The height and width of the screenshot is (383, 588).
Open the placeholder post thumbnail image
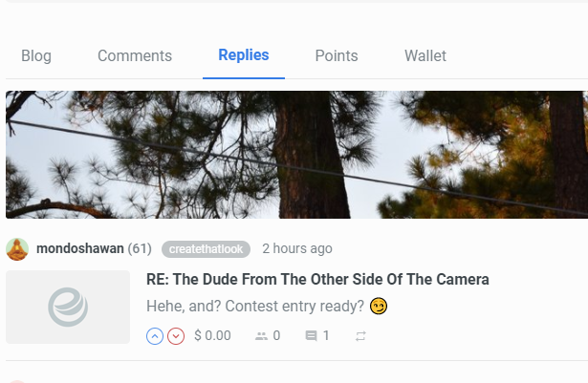(x=68, y=307)
